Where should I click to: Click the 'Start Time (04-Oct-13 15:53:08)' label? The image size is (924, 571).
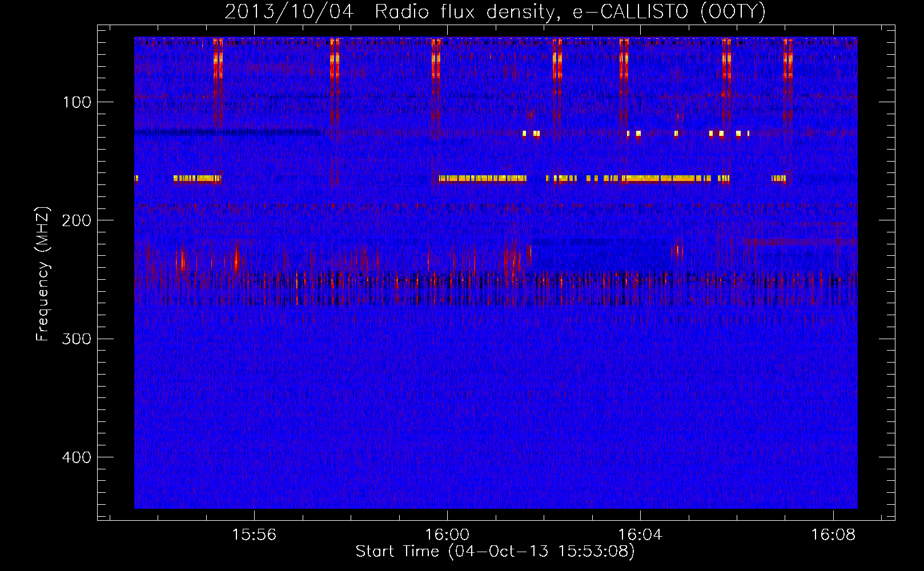click(495, 552)
